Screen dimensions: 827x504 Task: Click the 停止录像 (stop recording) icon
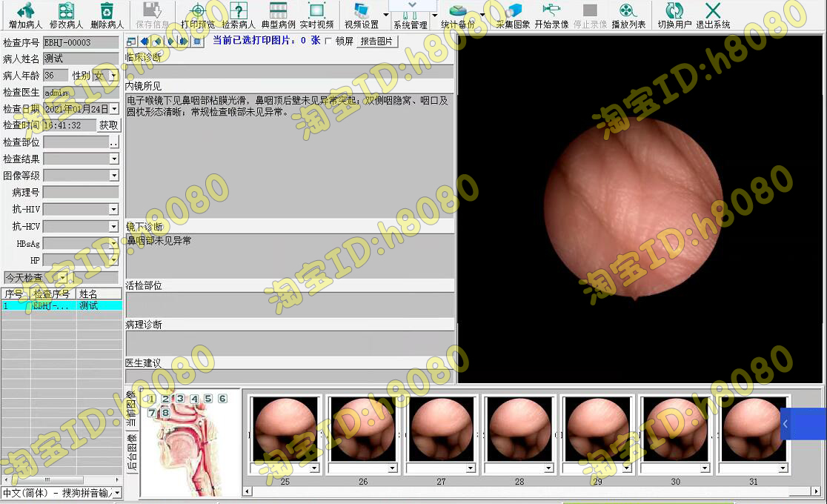point(590,15)
